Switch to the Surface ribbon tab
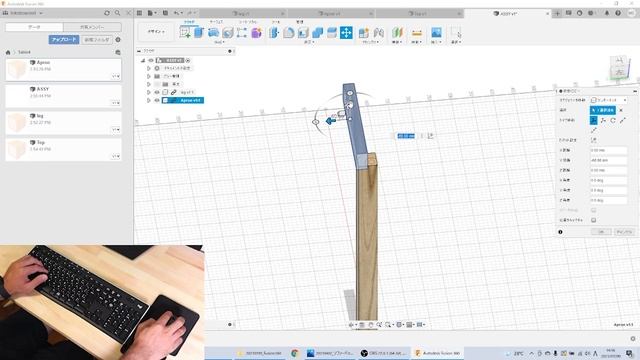640x360 pixels. pos(216,22)
